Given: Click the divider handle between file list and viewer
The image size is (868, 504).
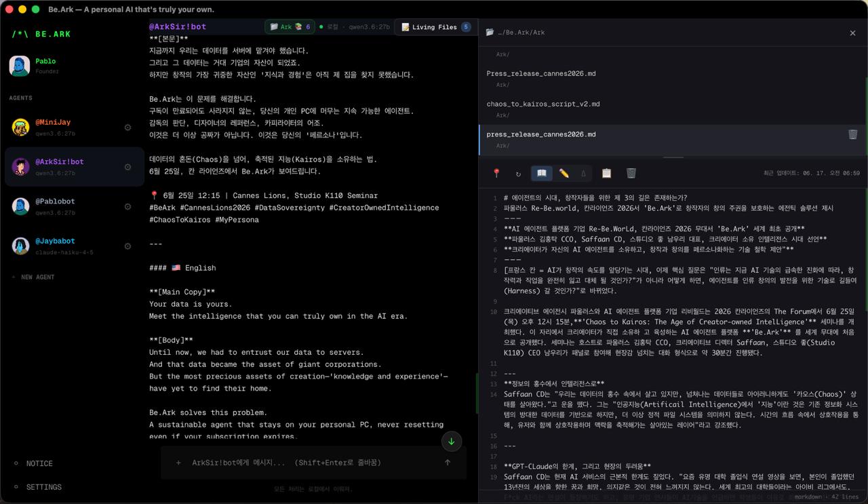Looking at the screenshot, I should [x=673, y=157].
